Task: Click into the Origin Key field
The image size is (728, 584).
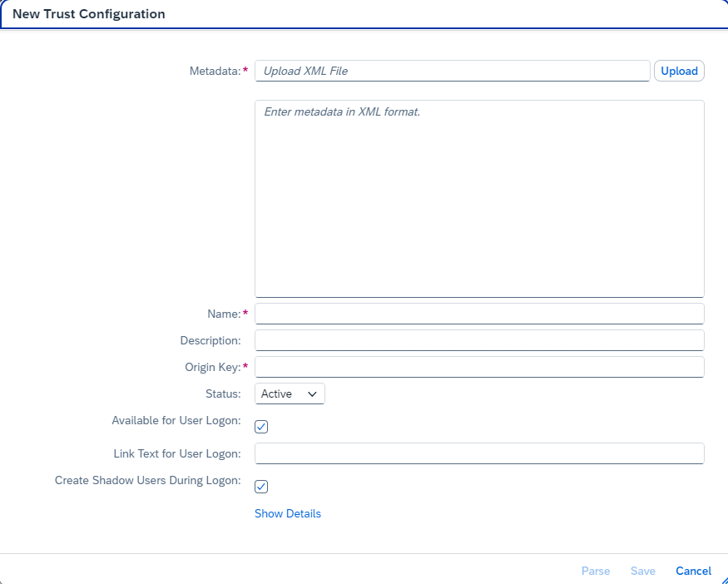Action: (479, 367)
